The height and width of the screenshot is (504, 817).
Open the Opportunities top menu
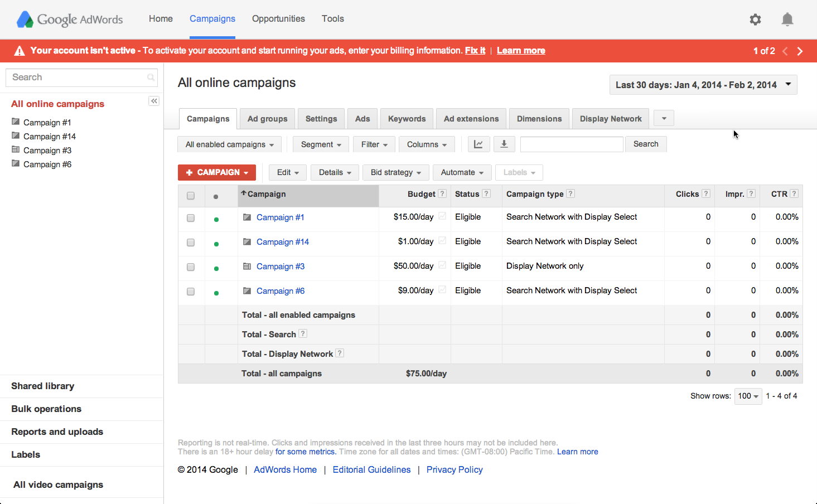click(278, 19)
